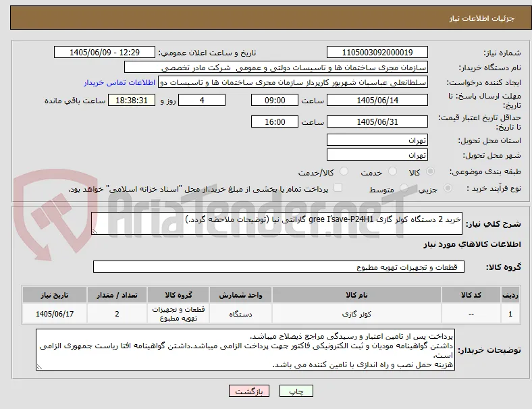Click the دستگاه unit cell

(240, 314)
